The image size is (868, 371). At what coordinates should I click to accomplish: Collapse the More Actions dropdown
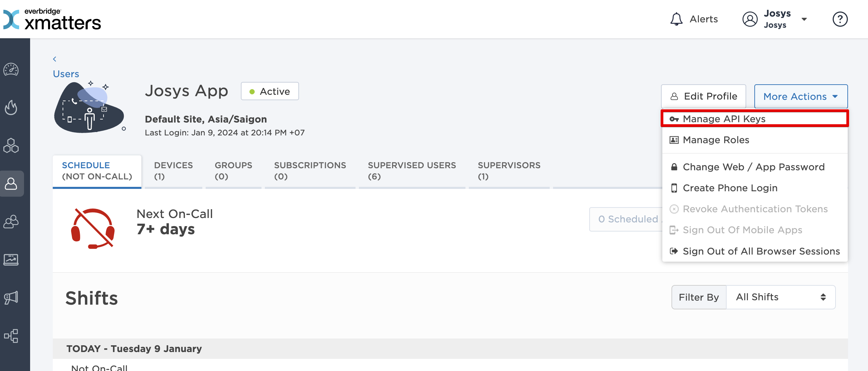click(x=801, y=96)
